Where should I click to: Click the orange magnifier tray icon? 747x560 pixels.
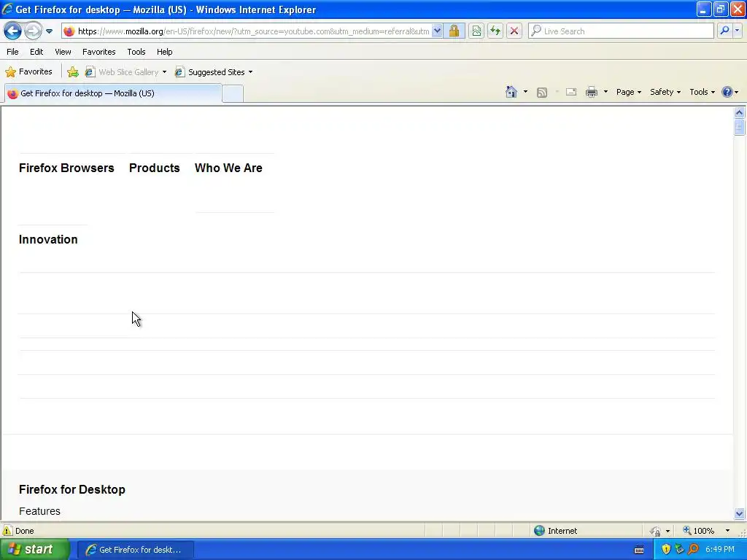pos(693,550)
